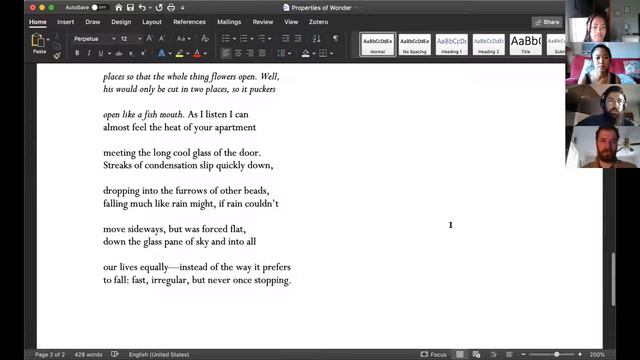640x360 pixels.
Task: Click the vertical document scrollbar thumb
Action: pyautogui.click(x=613, y=279)
